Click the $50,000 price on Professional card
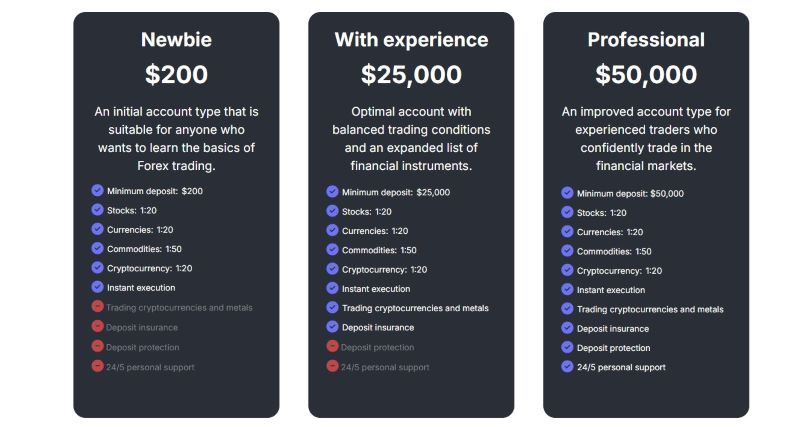 click(x=646, y=75)
